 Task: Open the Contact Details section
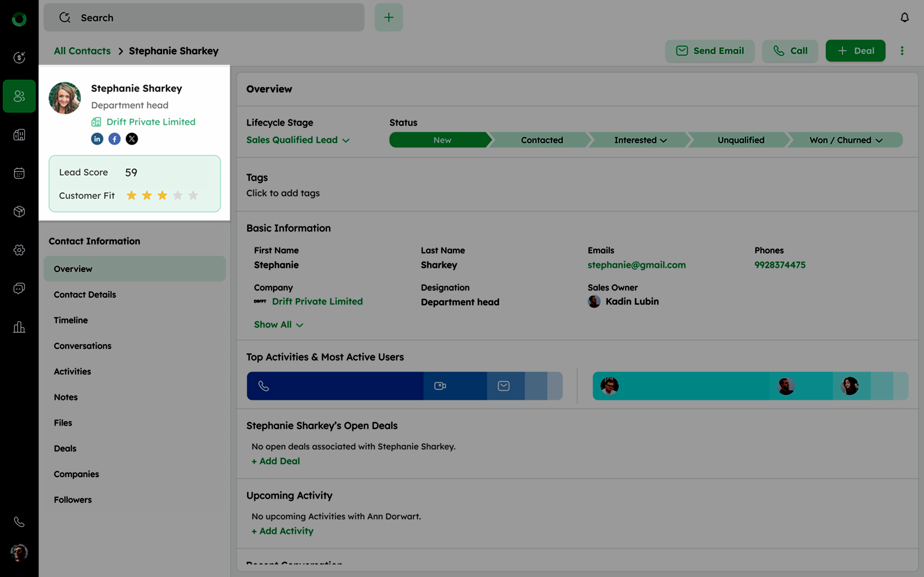pyautogui.click(x=85, y=295)
